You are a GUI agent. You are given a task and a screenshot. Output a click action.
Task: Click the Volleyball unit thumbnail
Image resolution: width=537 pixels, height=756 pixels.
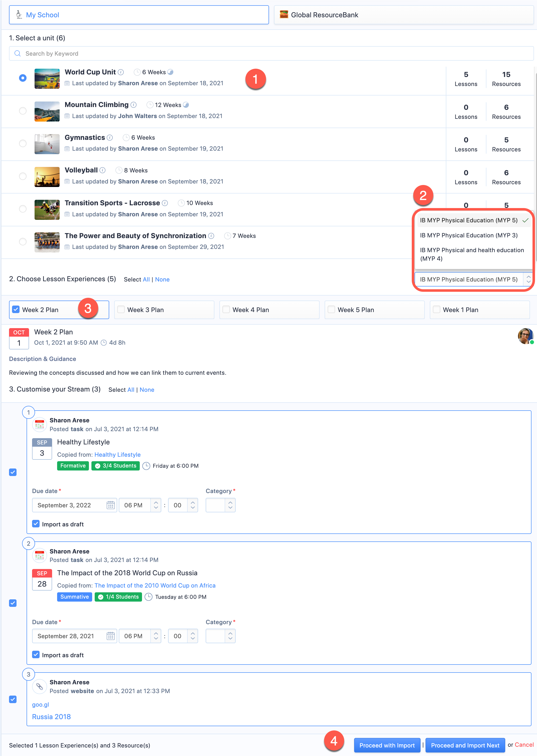[x=47, y=177]
